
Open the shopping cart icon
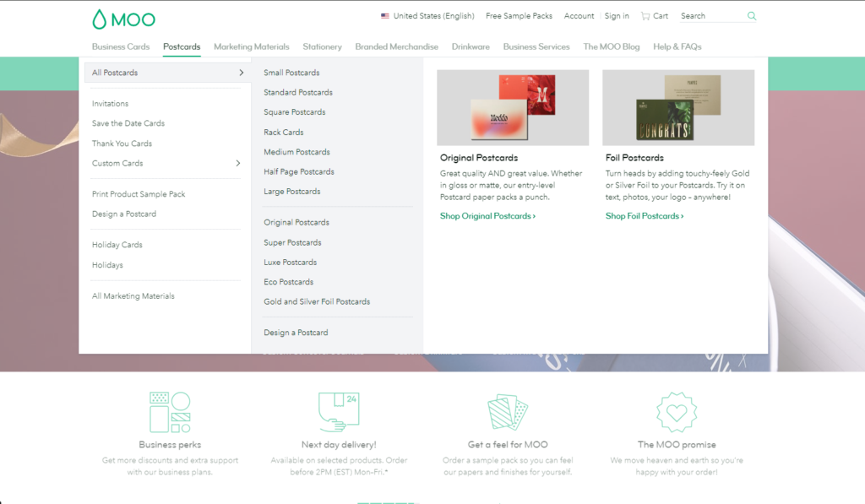tap(645, 16)
